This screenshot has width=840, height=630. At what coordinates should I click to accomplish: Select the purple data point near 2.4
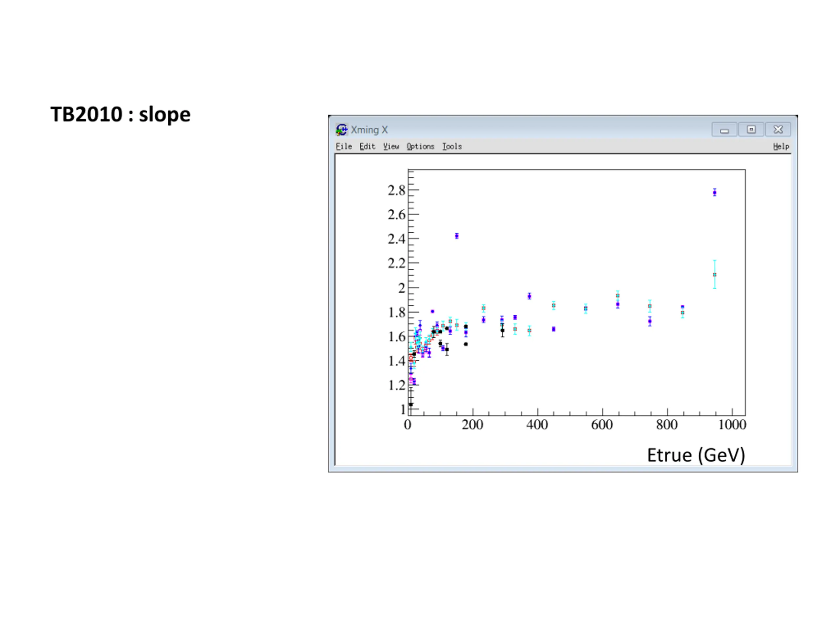click(x=456, y=236)
